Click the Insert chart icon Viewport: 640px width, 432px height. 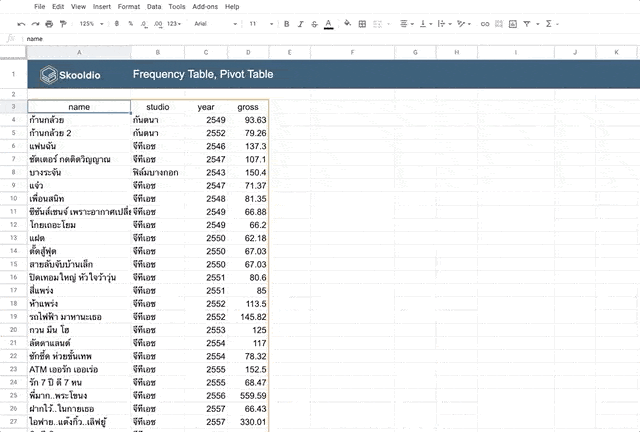click(x=513, y=24)
